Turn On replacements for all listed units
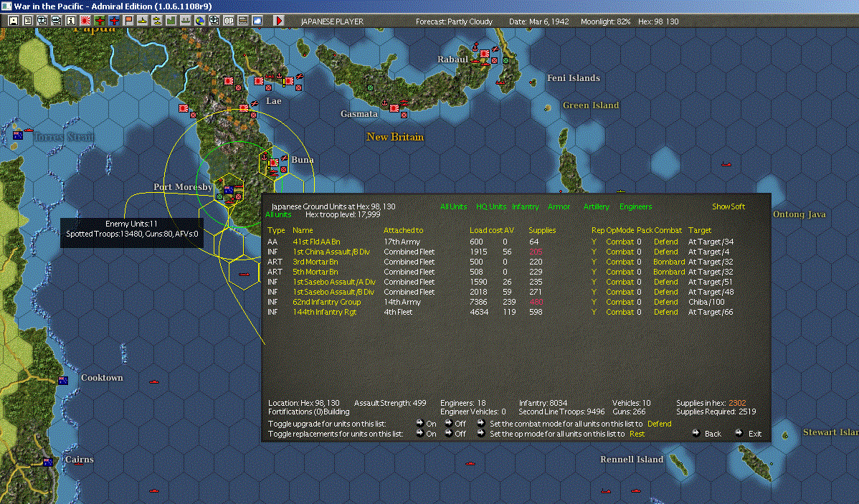 [x=420, y=433]
